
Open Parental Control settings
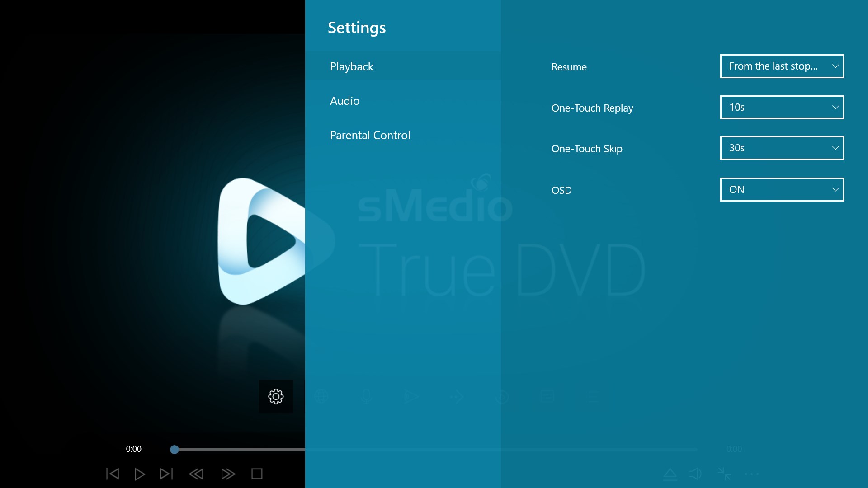pos(370,135)
